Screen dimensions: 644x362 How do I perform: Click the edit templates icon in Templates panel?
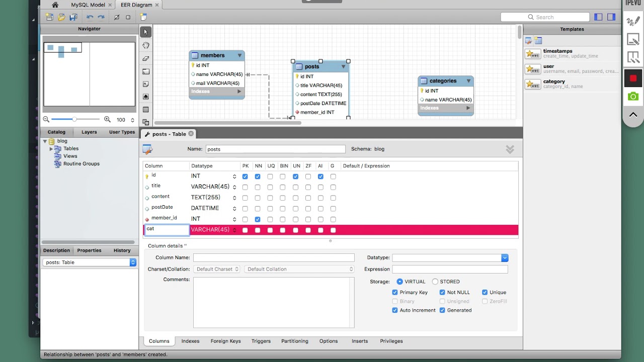pyautogui.click(x=529, y=41)
